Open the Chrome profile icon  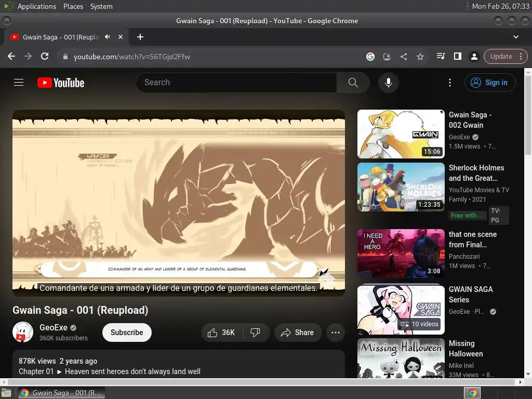474,56
